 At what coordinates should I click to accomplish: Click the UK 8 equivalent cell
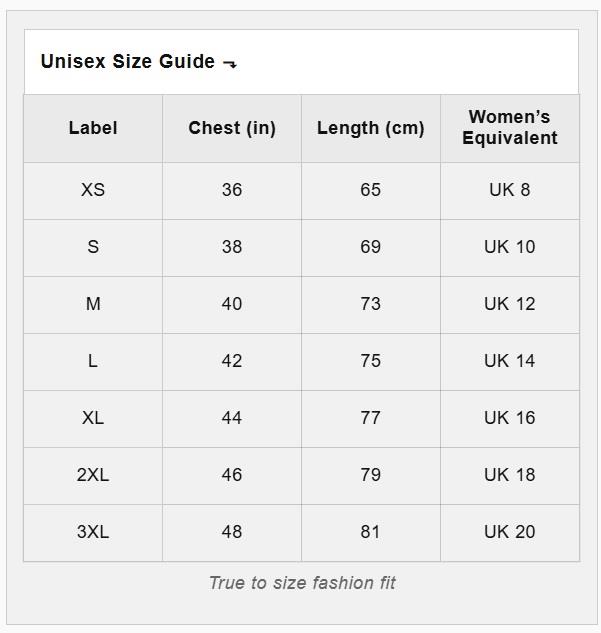pos(510,191)
